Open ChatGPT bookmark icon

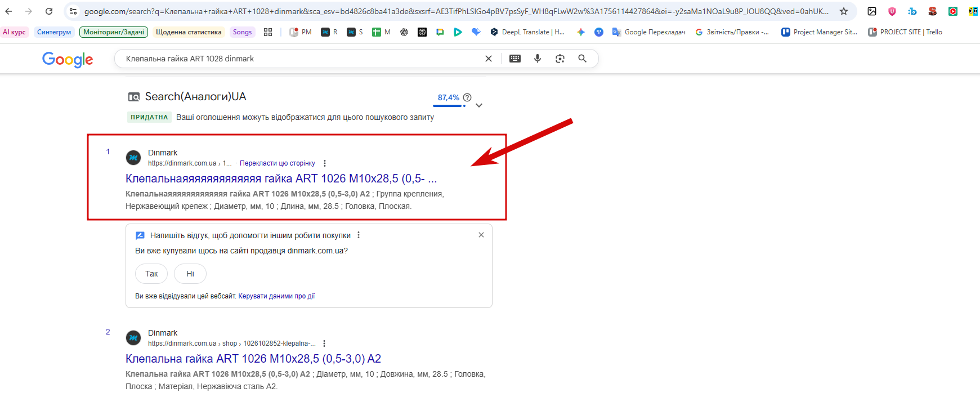pos(404,32)
